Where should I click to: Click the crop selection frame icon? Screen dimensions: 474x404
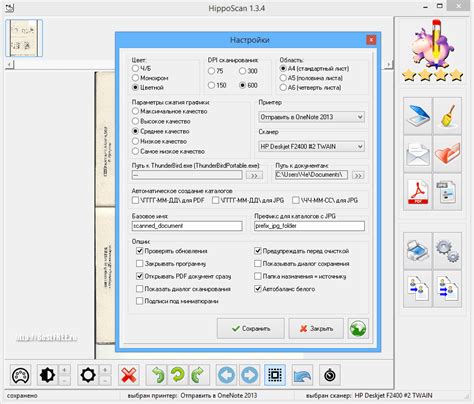point(275,375)
